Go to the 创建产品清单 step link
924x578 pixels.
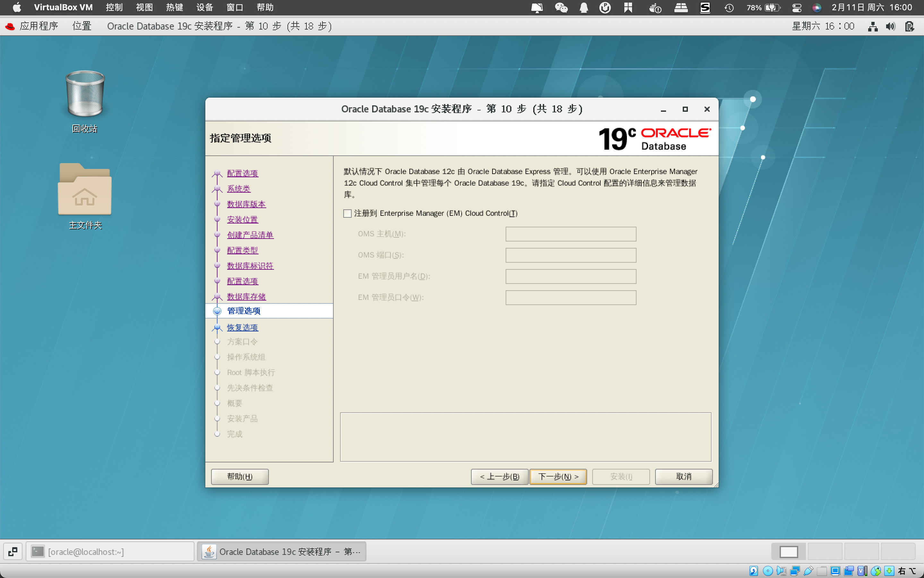coord(250,235)
